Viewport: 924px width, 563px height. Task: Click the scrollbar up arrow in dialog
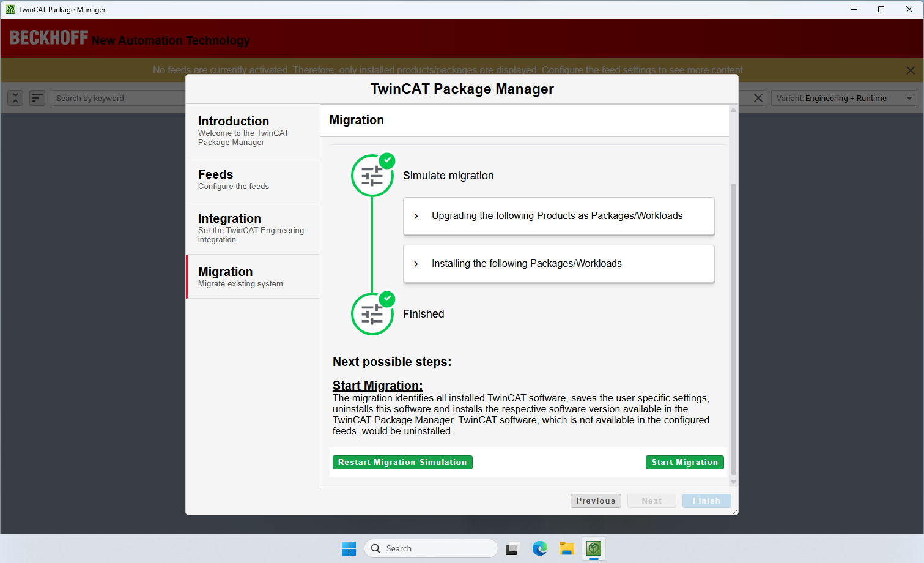click(x=733, y=110)
